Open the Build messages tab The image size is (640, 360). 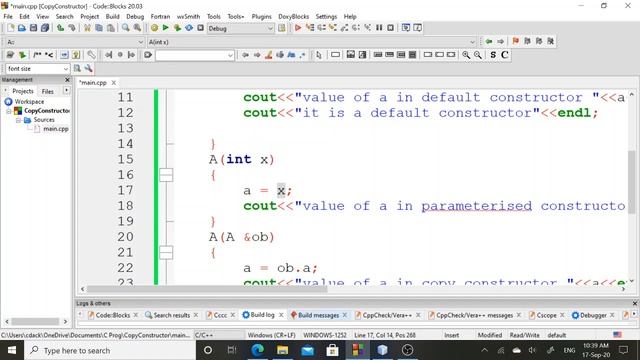[x=318, y=315]
